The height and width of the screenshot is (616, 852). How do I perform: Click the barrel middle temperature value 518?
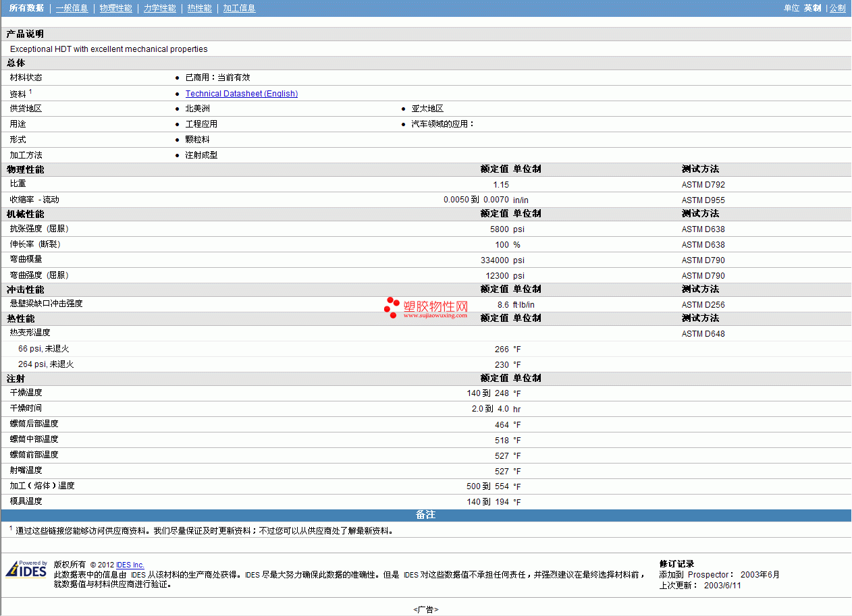[x=502, y=440]
